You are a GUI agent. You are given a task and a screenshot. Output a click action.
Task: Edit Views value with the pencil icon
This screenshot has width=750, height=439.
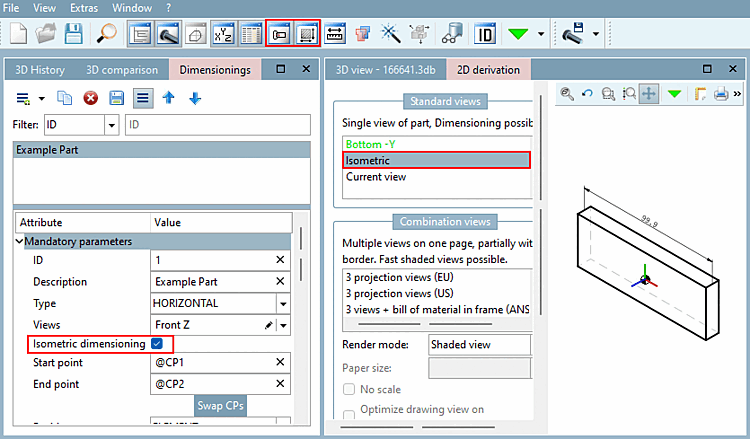coord(269,325)
